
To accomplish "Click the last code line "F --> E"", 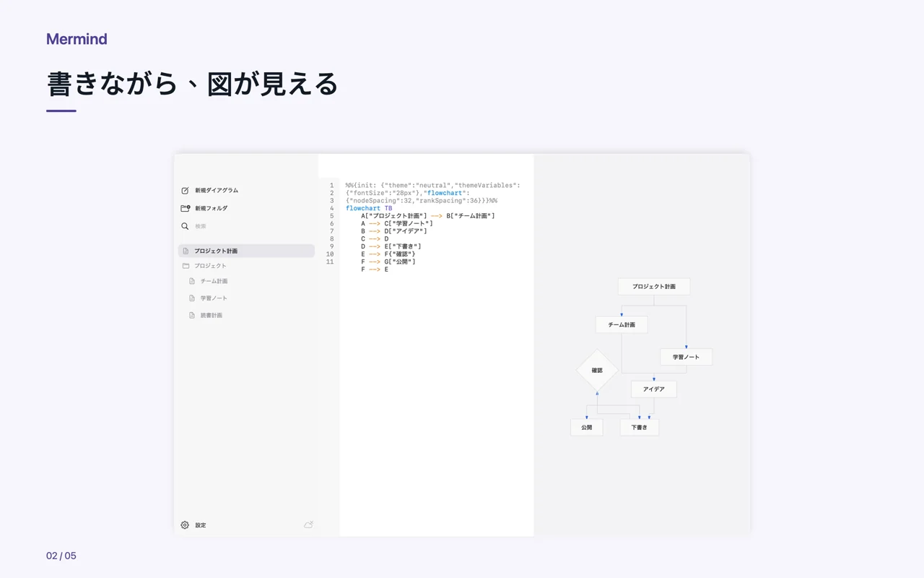I will tap(375, 269).
